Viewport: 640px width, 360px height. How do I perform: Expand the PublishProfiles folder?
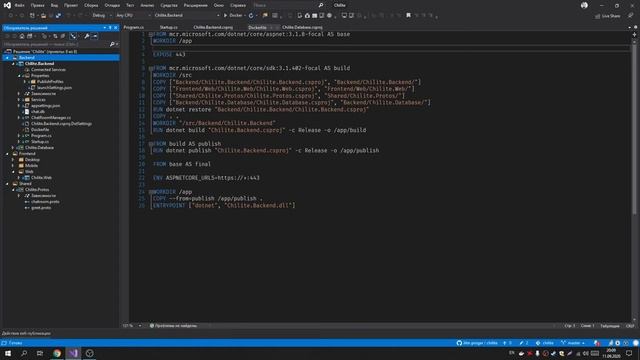(25, 82)
